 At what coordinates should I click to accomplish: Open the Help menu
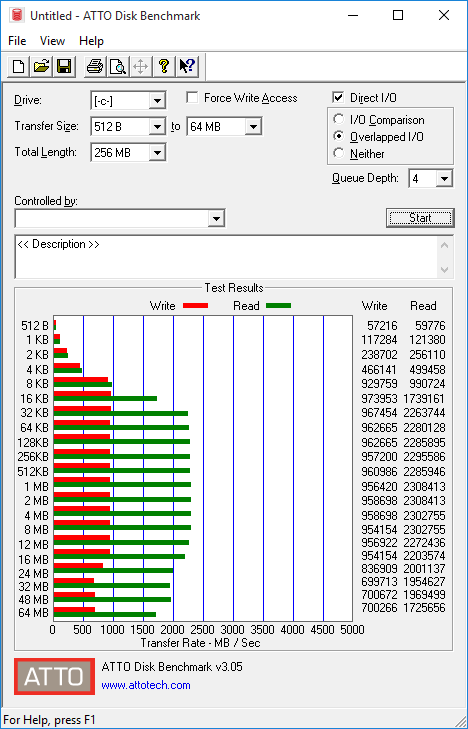click(91, 41)
